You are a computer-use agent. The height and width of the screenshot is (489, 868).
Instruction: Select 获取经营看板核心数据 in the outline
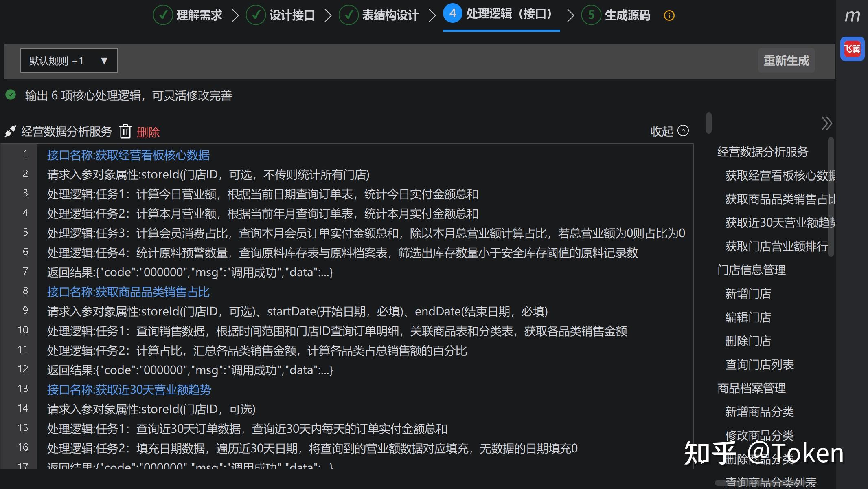pyautogui.click(x=780, y=175)
